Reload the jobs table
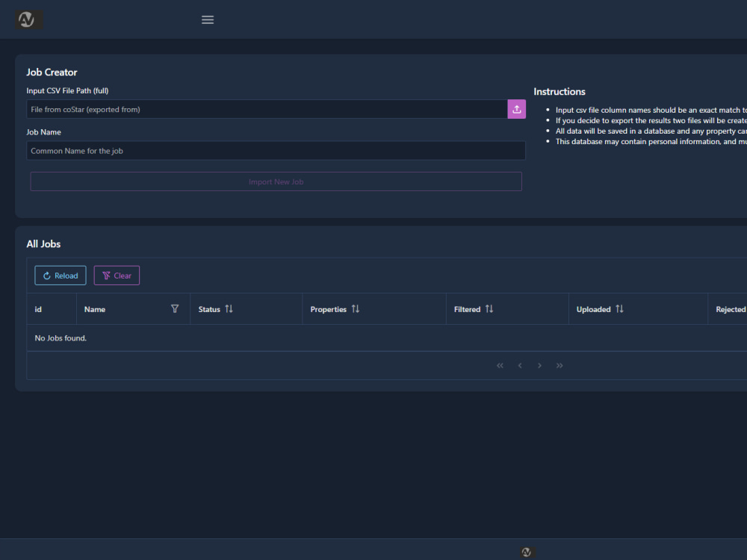 61,276
